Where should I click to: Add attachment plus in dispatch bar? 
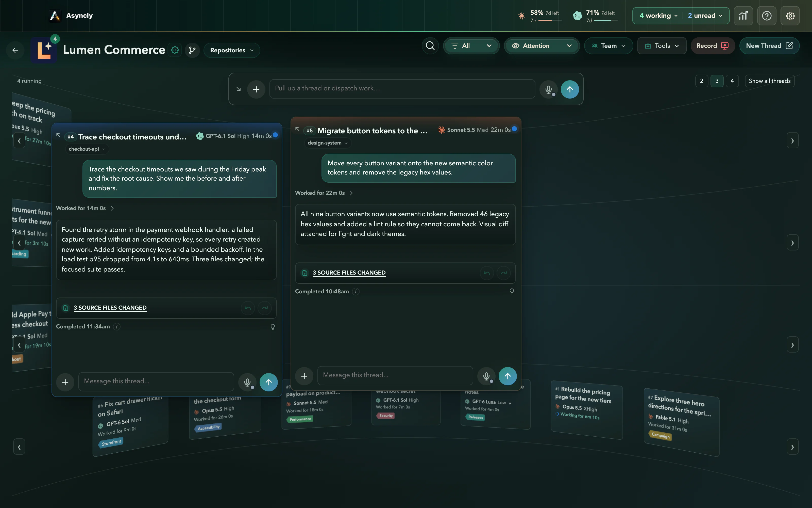tap(256, 89)
